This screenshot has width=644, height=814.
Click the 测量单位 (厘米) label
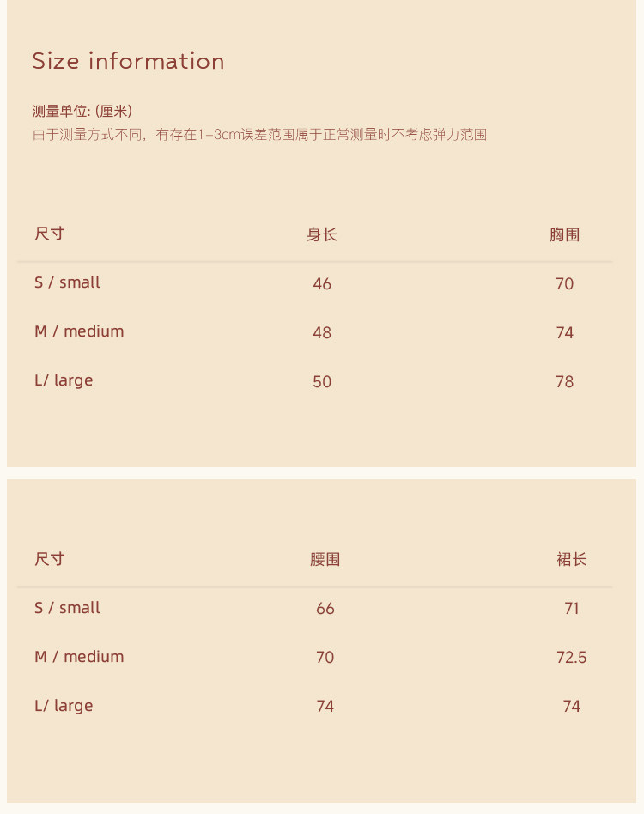tap(82, 111)
